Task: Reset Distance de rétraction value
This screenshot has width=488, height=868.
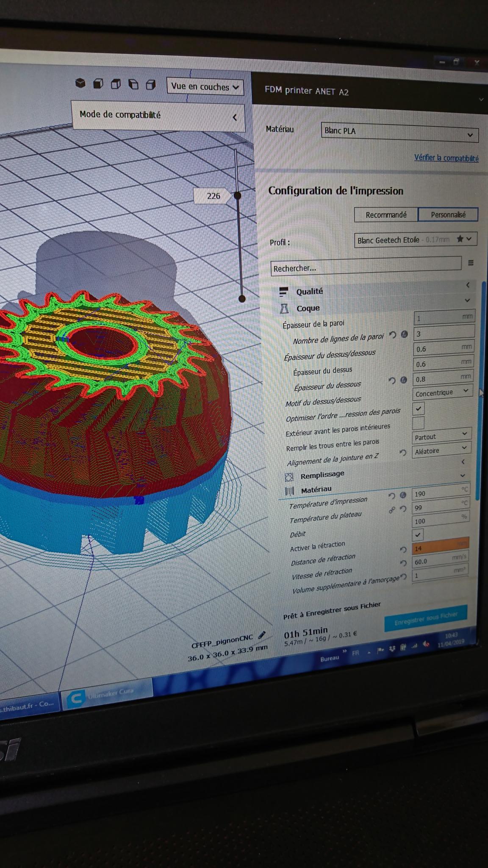Action: [403, 550]
